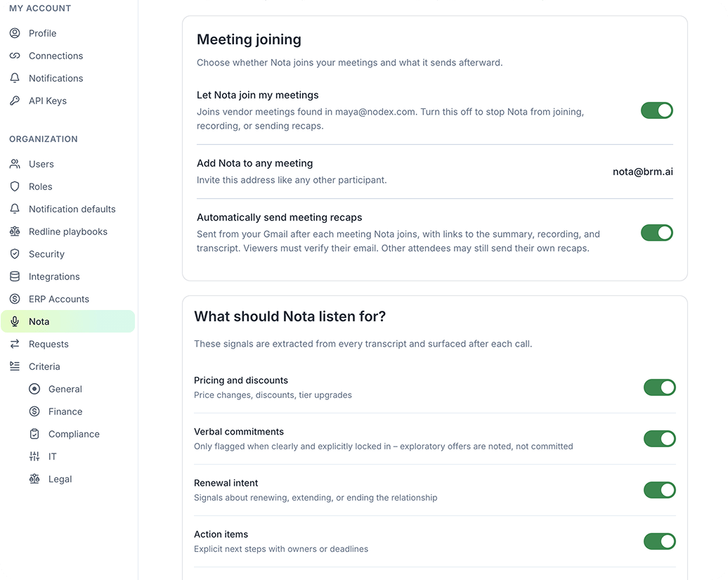
Task: Turn off Let Nota join my meetings
Action: (x=657, y=110)
